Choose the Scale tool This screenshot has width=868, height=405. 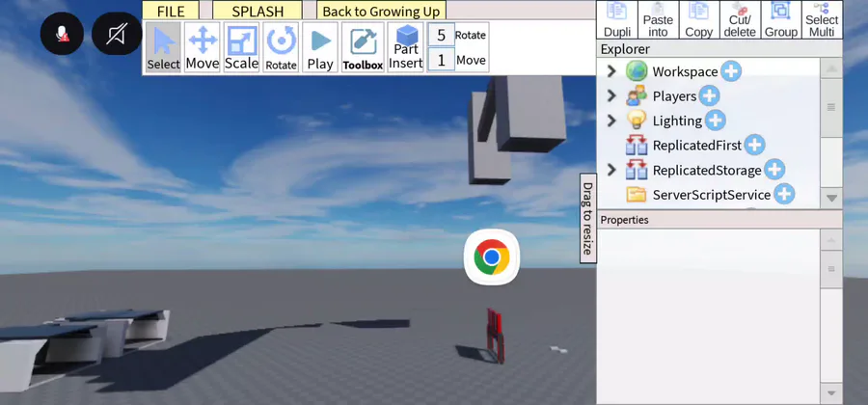click(241, 47)
